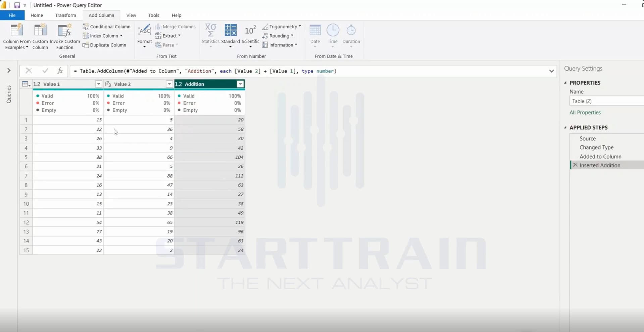The width and height of the screenshot is (644, 332).
Task: Open the File menu
Action: click(x=12, y=15)
